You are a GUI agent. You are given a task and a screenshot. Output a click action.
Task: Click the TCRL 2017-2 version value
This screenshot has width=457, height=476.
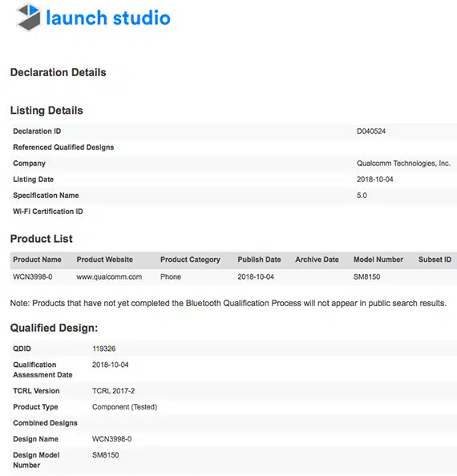tap(113, 391)
